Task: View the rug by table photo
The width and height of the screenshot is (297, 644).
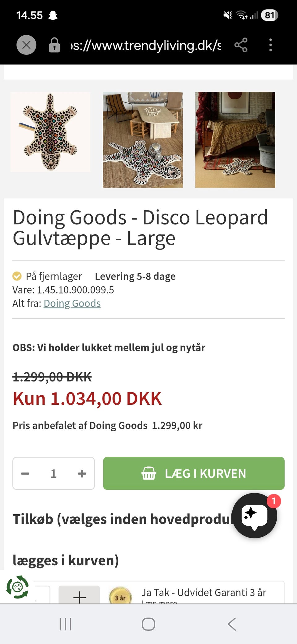Action: 143,140
